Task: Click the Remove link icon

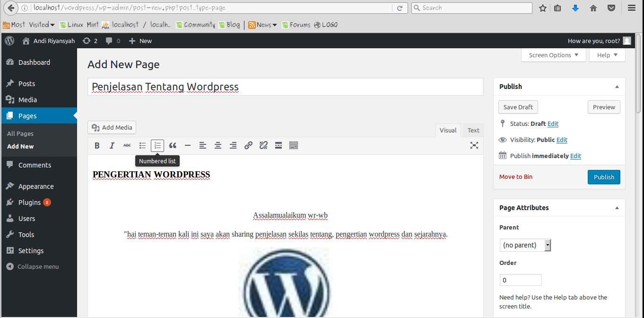Action: click(x=263, y=145)
